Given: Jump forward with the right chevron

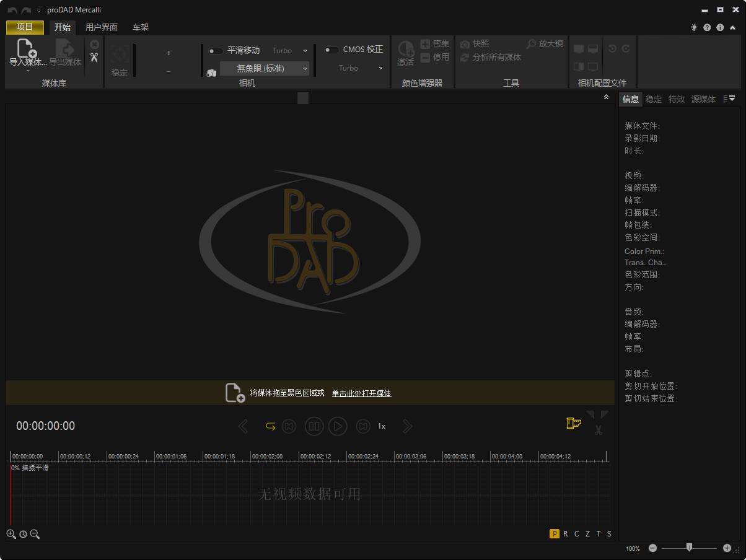Looking at the screenshot, I should pyautogui.click(x=407, y=426).
